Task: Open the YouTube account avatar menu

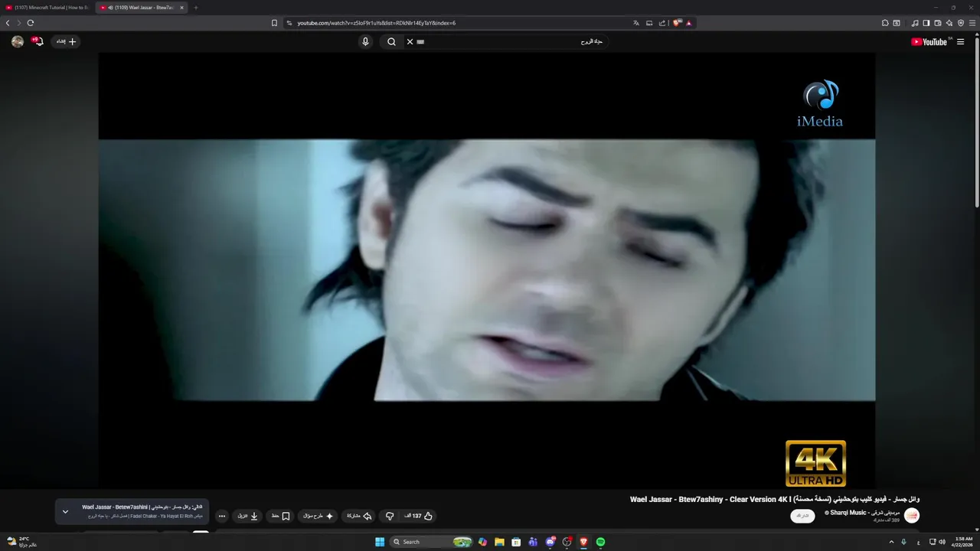Action: 18,41
